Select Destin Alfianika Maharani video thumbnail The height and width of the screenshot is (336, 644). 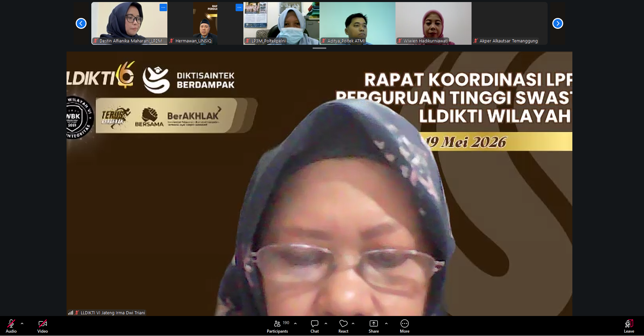coord(129,23)
